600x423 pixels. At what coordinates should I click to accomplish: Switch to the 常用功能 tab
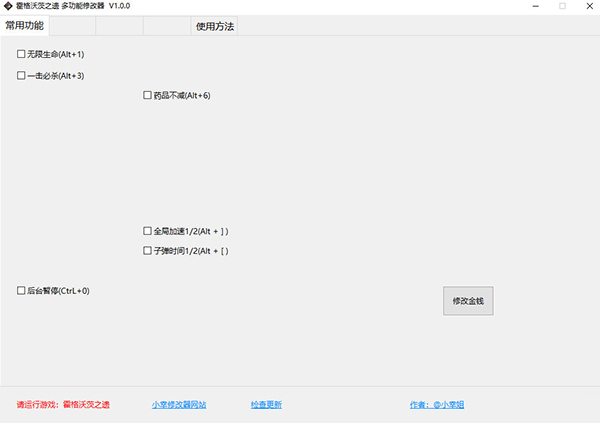24,26
